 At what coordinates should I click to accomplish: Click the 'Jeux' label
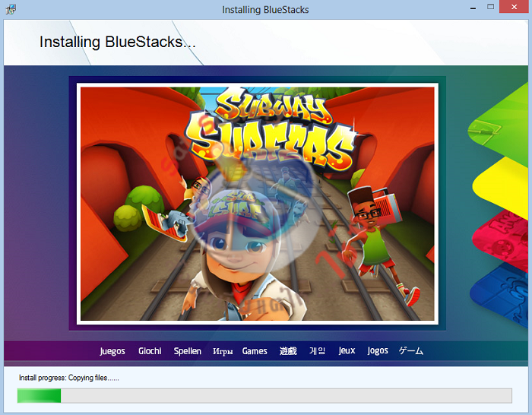tap(347, 351)
